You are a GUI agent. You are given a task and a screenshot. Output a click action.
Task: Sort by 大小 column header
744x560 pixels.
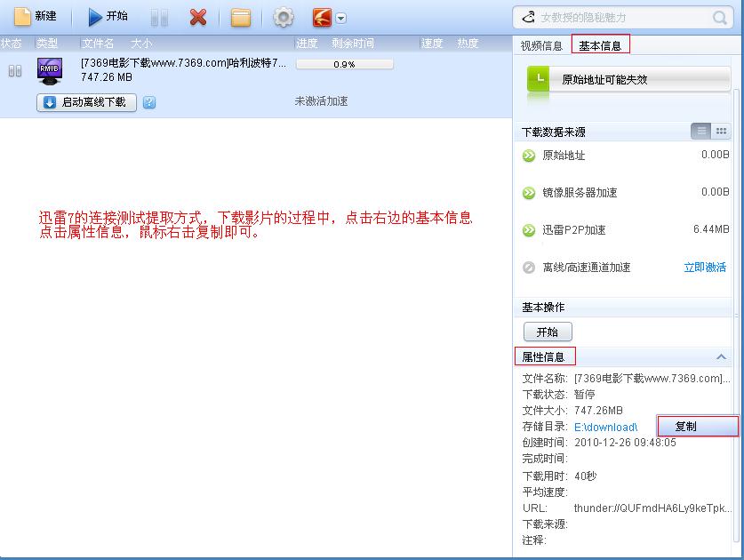(x=141, y=44)
